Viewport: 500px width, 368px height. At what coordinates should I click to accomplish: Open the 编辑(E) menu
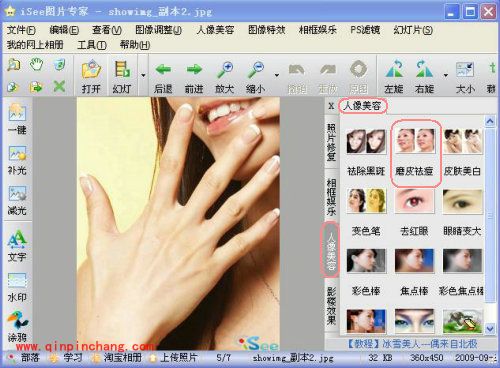pyautogui.click(x=64, y=30)
